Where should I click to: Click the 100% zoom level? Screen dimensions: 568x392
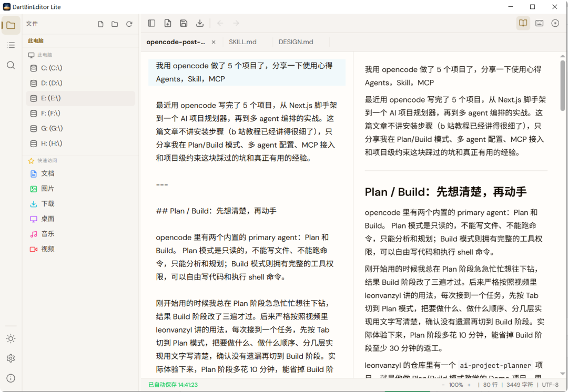[456, 385]
